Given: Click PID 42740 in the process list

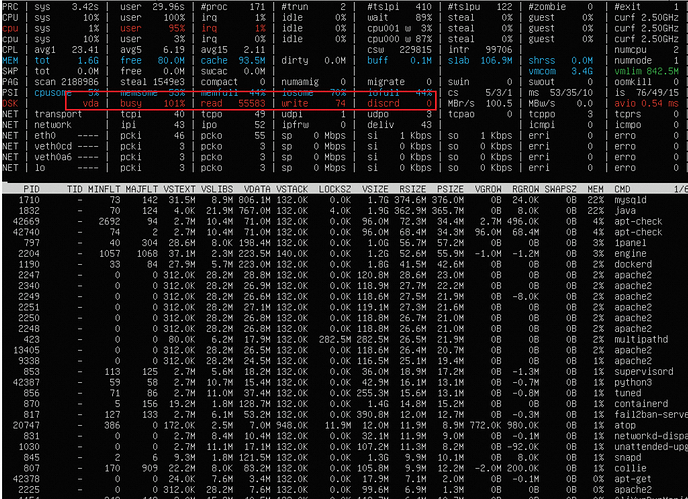Looking at the screenshot, I should [x=26, y=232].
